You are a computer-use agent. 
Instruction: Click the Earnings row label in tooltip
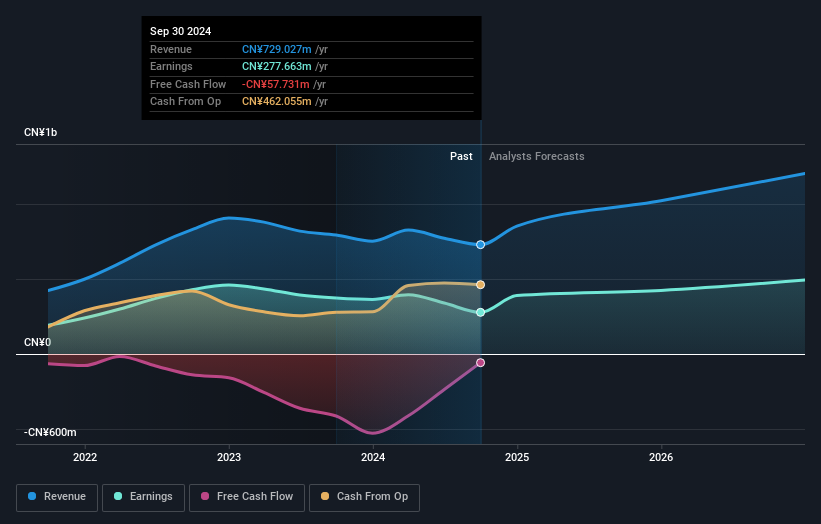[171, 66]
